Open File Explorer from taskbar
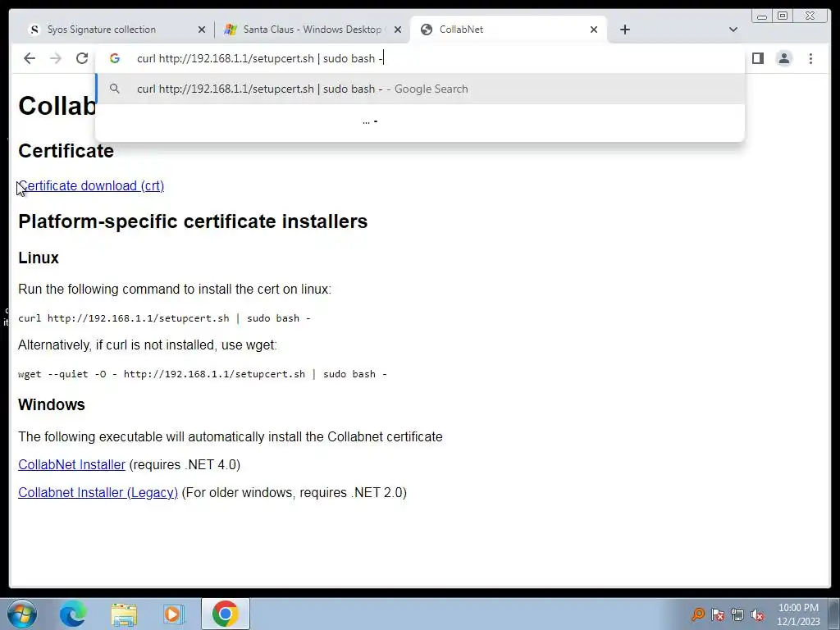Image resolution: width=840 pixels, height=630 pixels. [124, 614]
